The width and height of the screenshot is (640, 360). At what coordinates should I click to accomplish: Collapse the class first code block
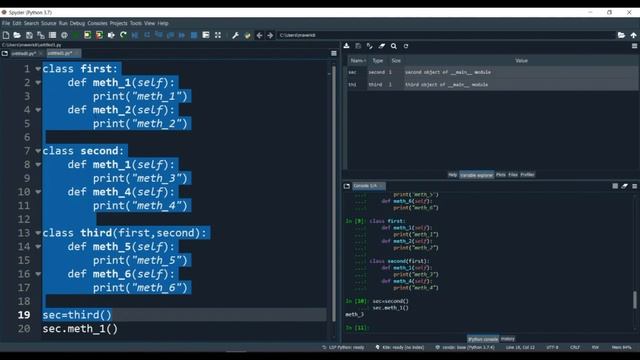point(38,69)
